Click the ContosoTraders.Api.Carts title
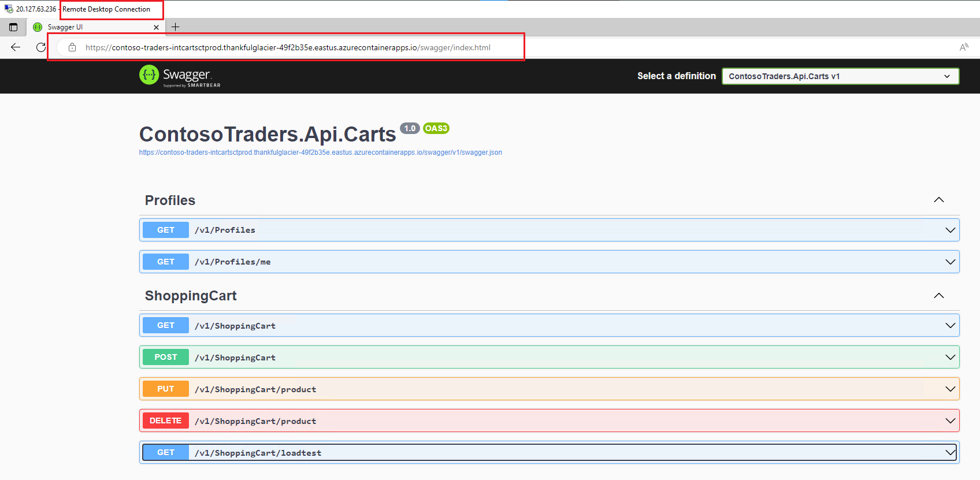This screenshot has width=980, height=480. (x=268, y=134)
